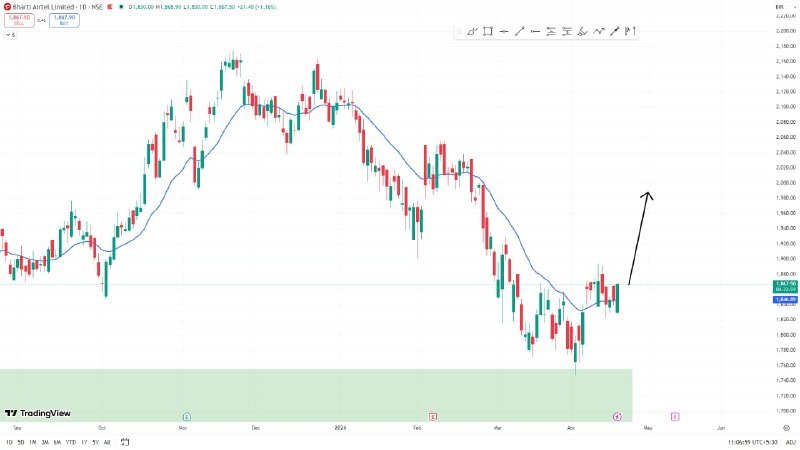The width and height of the screenshot is (800, 450).
Task: Select the 3M date range
Action: [x=45, y=442]
